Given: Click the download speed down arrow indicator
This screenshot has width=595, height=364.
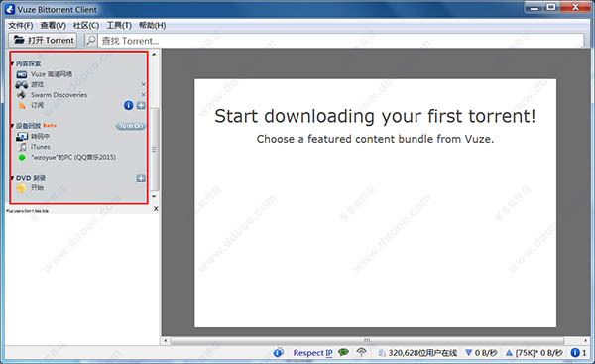Looking at the screenshot, I should pyautogui.click(x=469, y=353).
